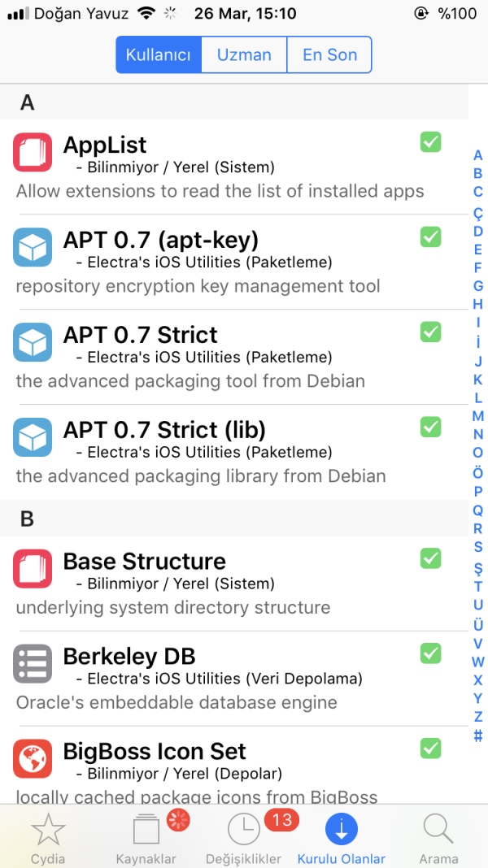Tap the APT 0.7 (apt-key) box icon

click(x=33, y=247)
